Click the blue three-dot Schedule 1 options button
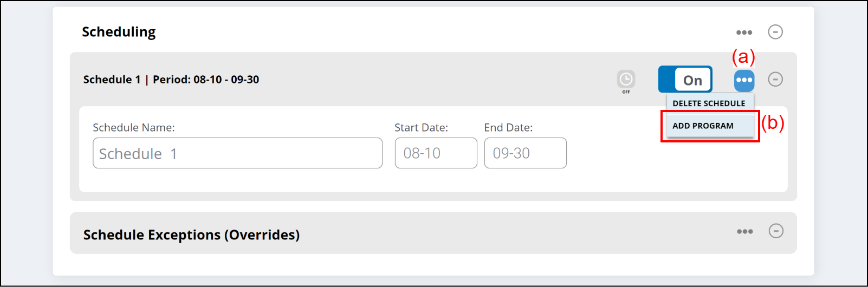The width and height of the screenshot is (868, 287). 744,80
